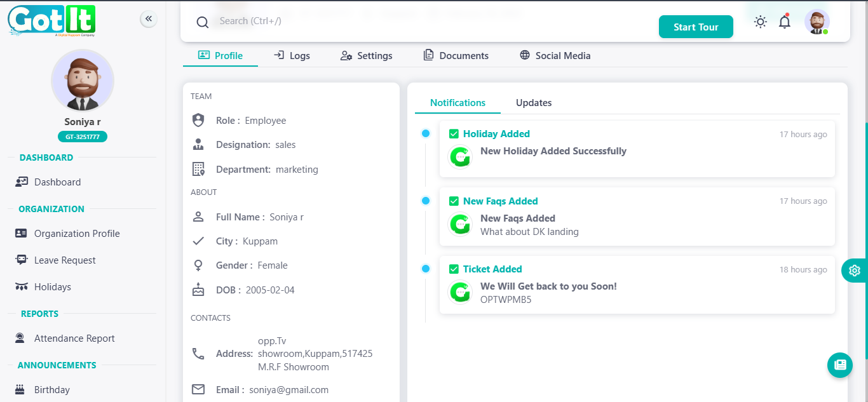The width and height of the screenshot is (868, 402).
Task: Open the notification bell icon
Action: 785,22
